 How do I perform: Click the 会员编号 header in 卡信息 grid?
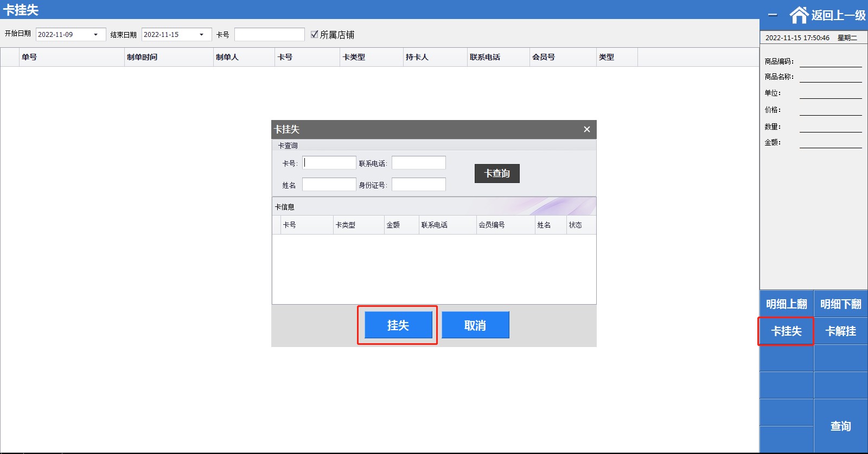505,225
